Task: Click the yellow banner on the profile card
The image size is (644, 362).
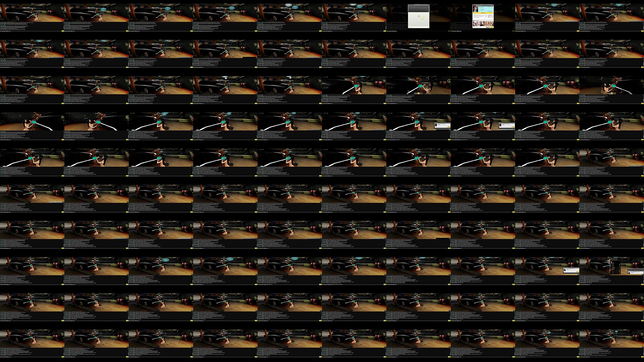Action: point(483,13)
